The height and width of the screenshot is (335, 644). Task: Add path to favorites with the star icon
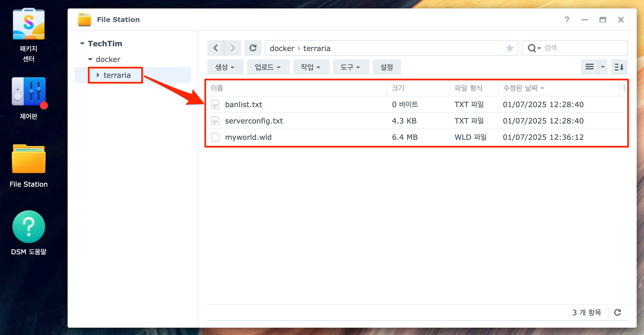510,48
